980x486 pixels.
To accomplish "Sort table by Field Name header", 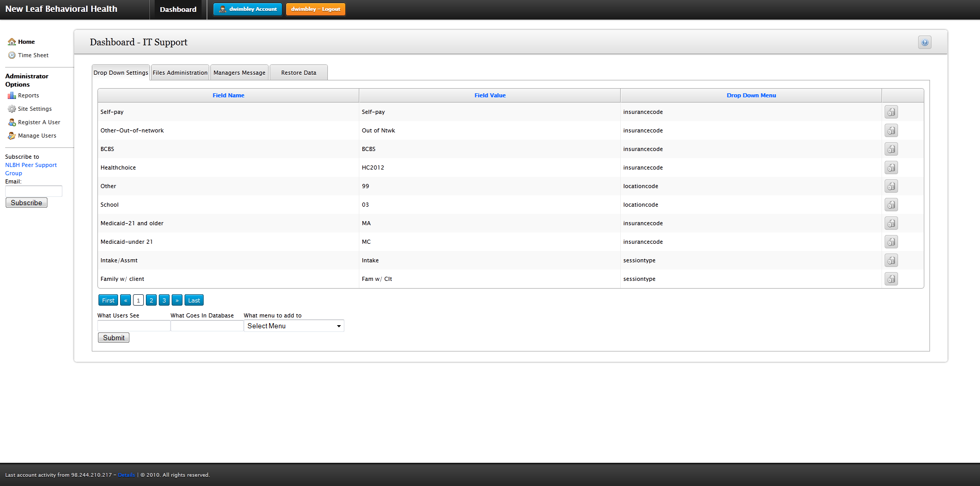I will 228,95.
